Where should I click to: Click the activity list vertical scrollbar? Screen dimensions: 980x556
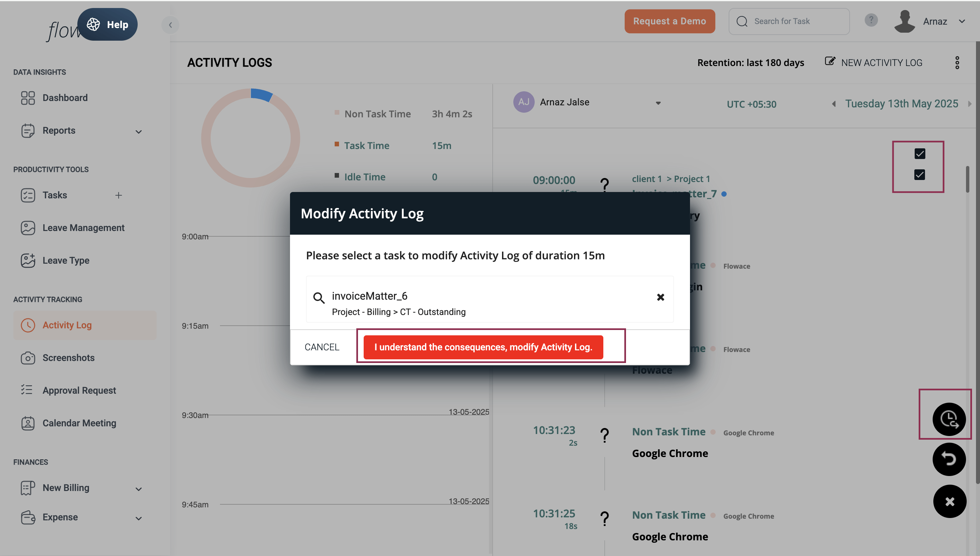[967, 179]
